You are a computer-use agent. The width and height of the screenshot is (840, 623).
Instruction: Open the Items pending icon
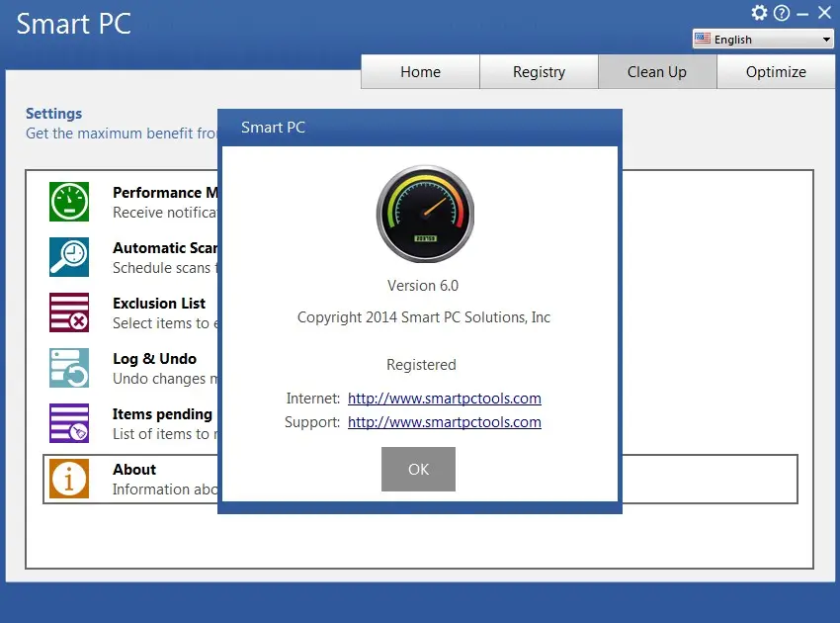69,423
